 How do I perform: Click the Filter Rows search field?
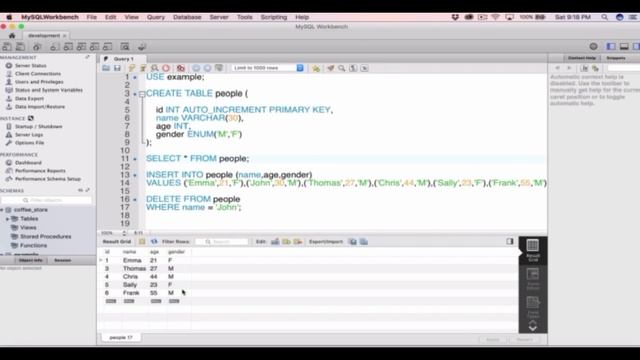[222, 242]
